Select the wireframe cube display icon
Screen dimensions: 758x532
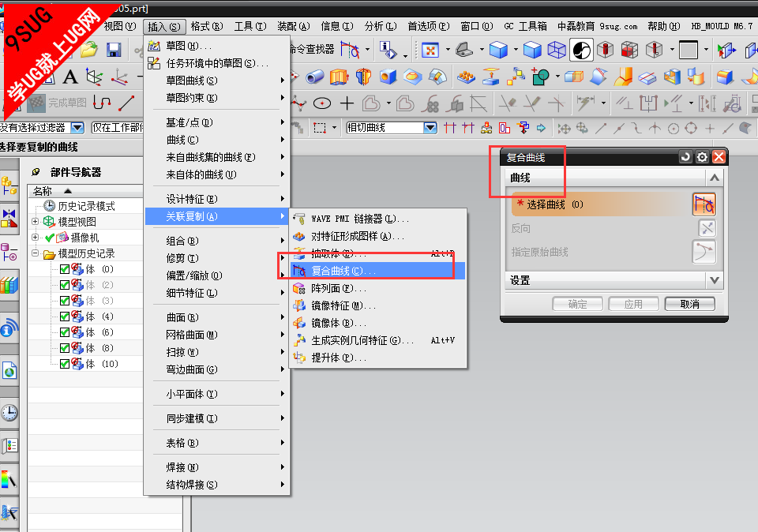pos(557,50)
